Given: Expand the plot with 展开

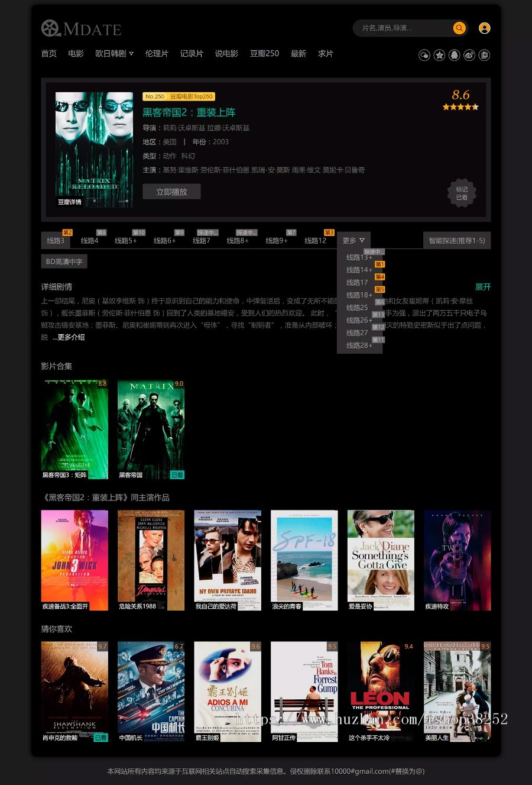Looking at the screenshot, I should 483,287.
